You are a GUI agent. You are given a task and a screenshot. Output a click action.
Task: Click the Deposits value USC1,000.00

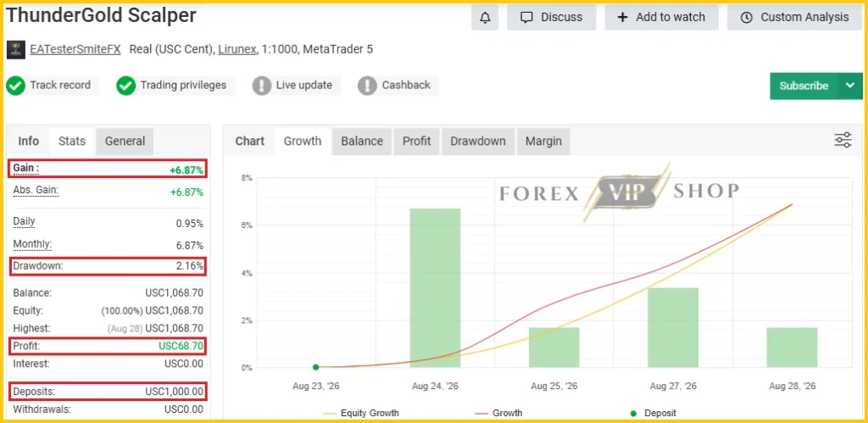[175, 392]
